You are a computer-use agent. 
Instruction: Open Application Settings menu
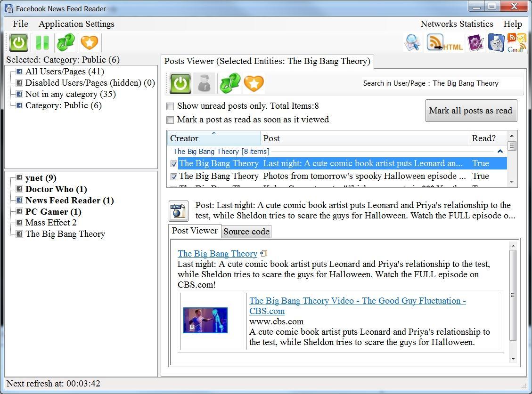click(76, 24)
